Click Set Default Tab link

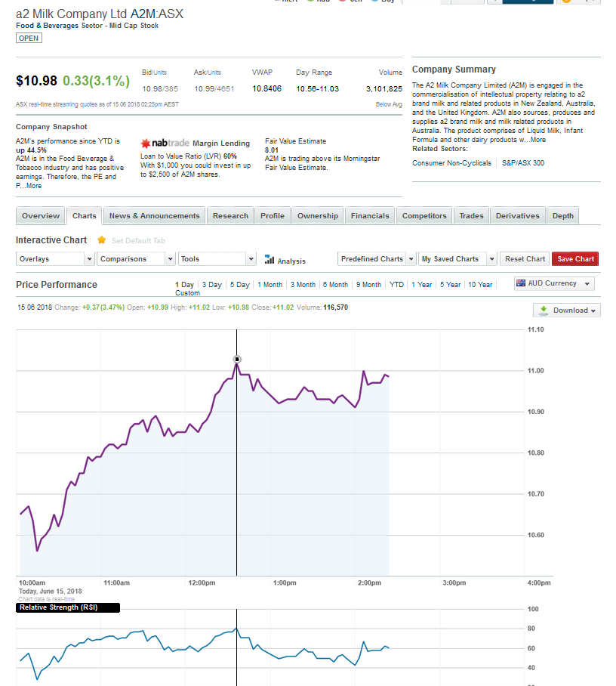[x=139, y=240]
